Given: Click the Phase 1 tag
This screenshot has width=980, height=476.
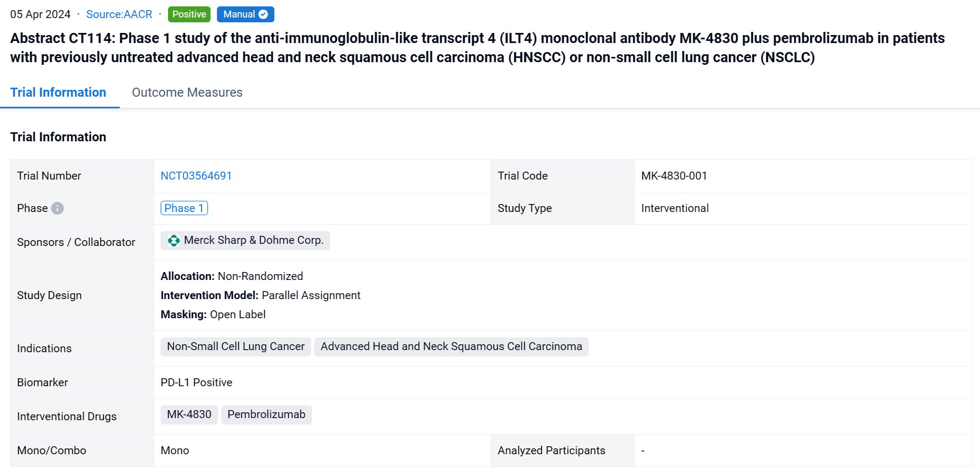Looking at the screenshot, I should 184,208.
